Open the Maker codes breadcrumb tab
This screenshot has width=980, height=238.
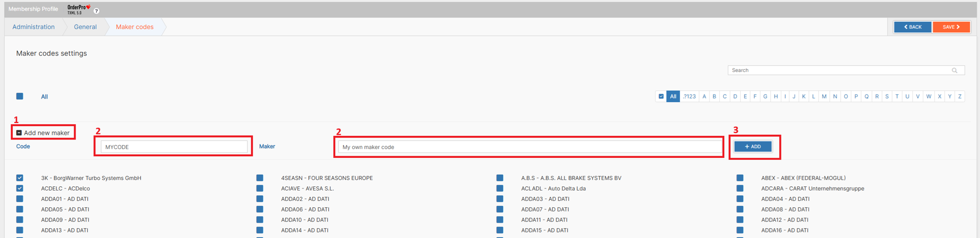[x=134, y=27]
